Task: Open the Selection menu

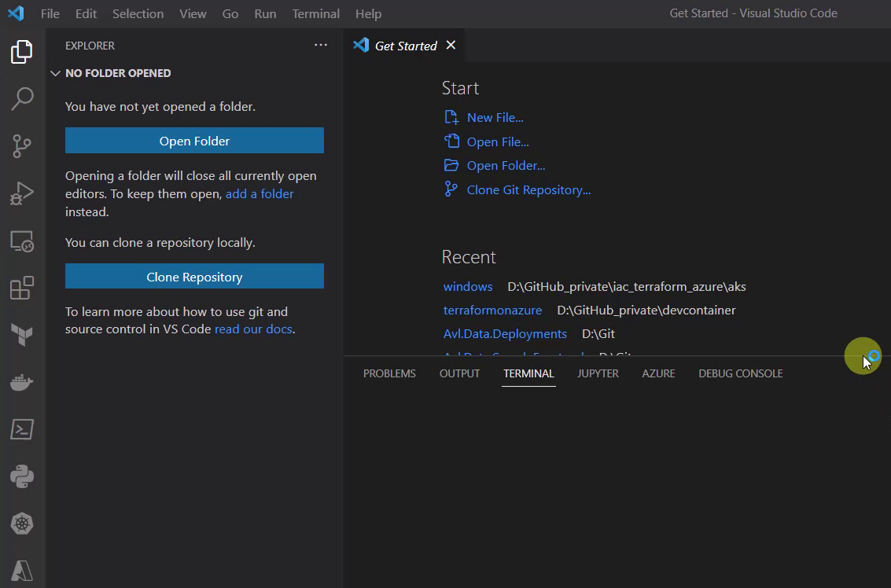Action: coord(138,13)
